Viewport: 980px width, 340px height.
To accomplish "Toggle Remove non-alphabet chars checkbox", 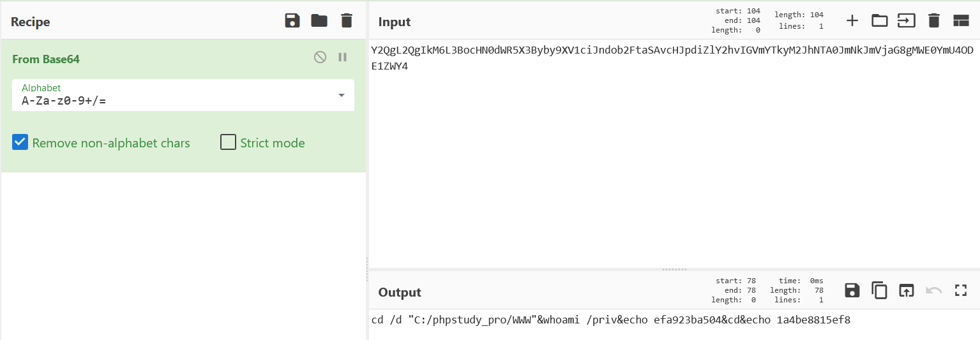I will 20,142.
